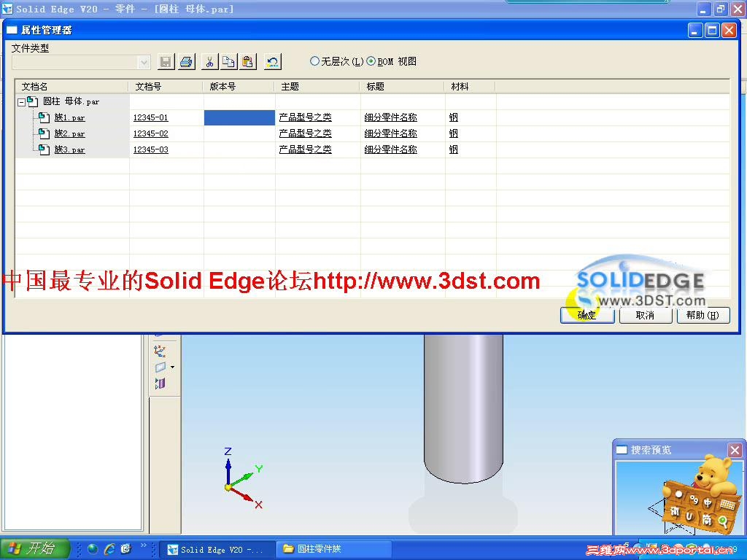747x560 pixels.
Task: Click 帮助(H) button
Action: 703,315
